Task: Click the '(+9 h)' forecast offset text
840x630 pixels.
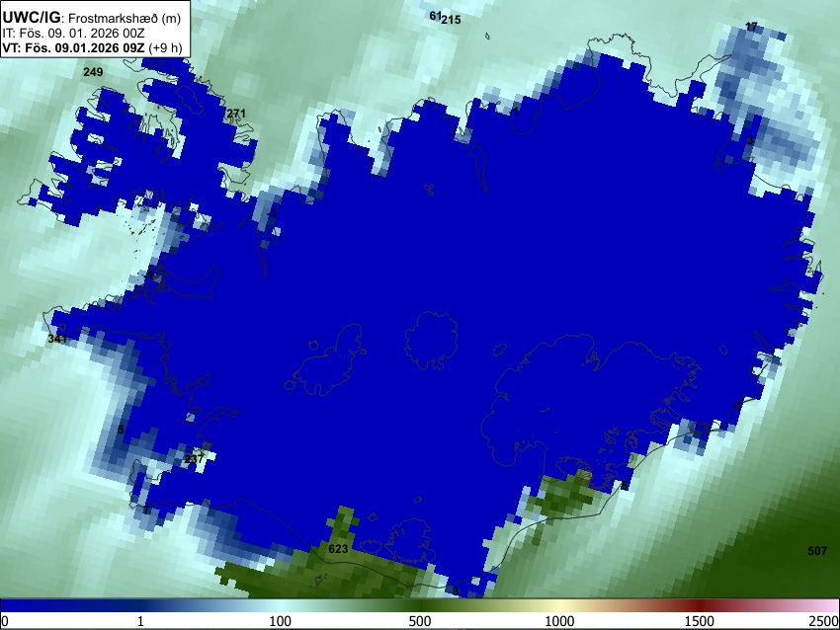Action: (x=165, y=47)
